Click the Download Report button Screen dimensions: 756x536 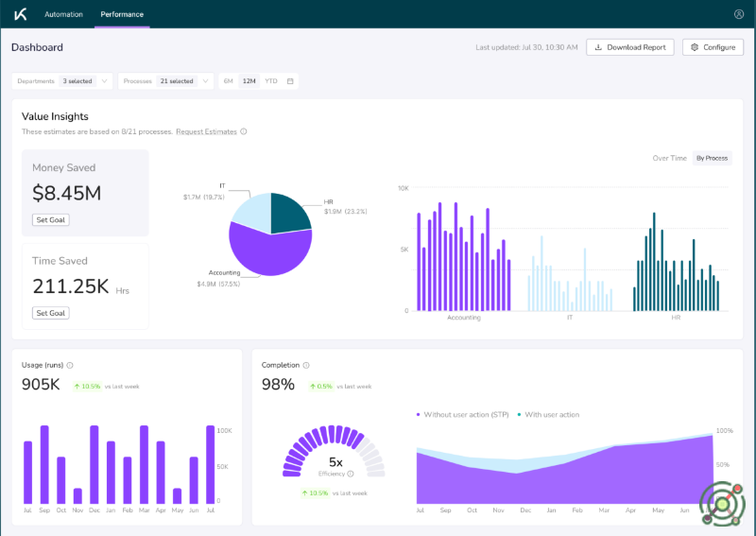(x=630, y=47)
